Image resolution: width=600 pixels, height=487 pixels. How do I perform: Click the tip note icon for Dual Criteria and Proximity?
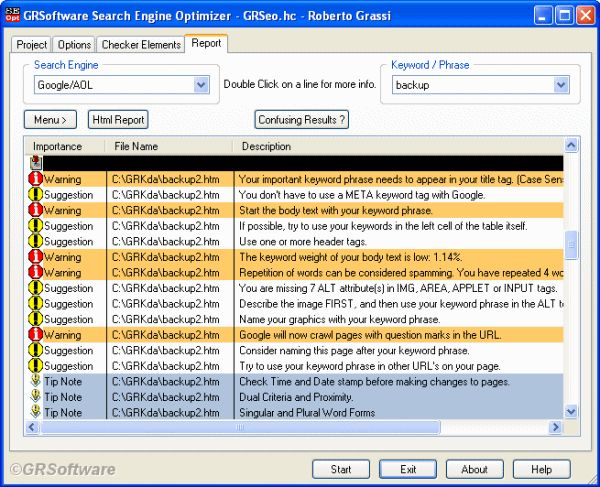(x=36, y=397)
